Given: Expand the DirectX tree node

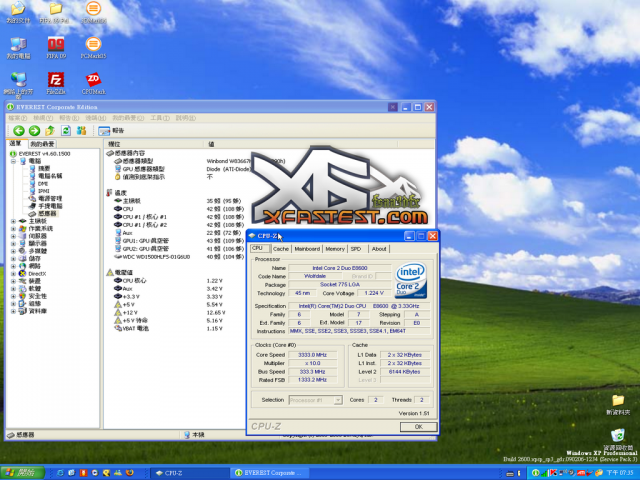Looking at the screenshot, I should [x=13, y=274].
